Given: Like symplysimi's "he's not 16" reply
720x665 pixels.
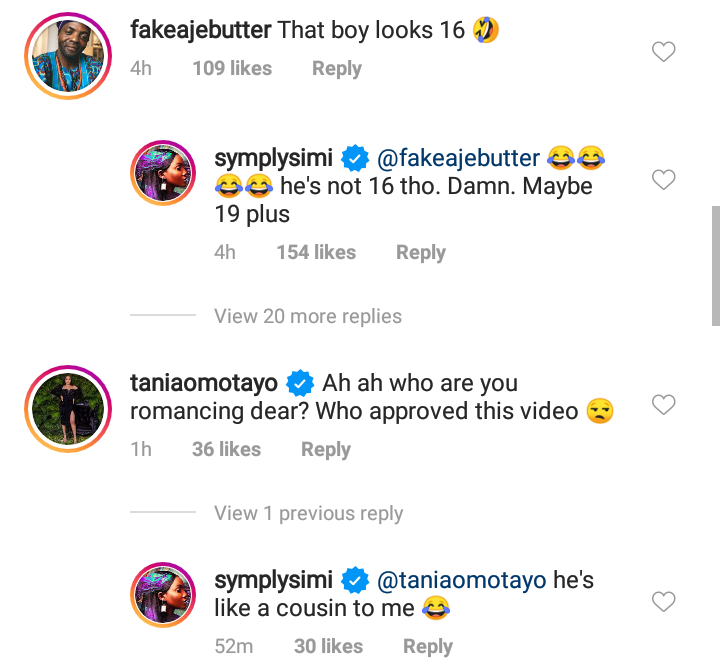Looking at the screenshot, I should point(664,180).
